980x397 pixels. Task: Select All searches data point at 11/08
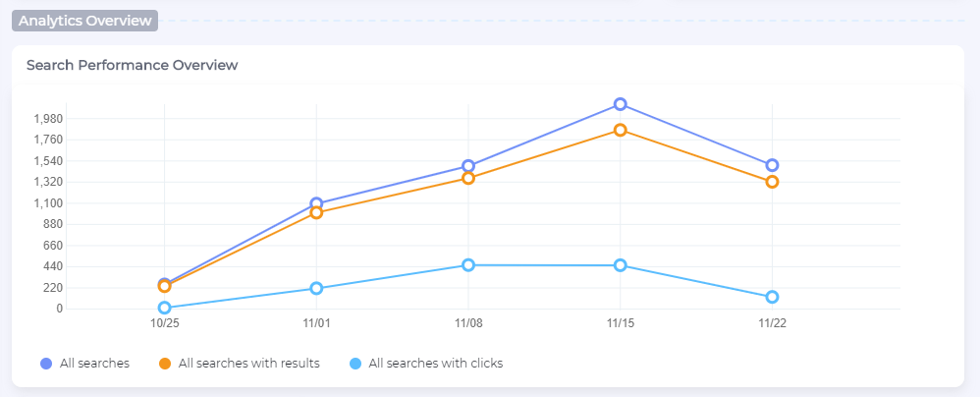[468, 166]
